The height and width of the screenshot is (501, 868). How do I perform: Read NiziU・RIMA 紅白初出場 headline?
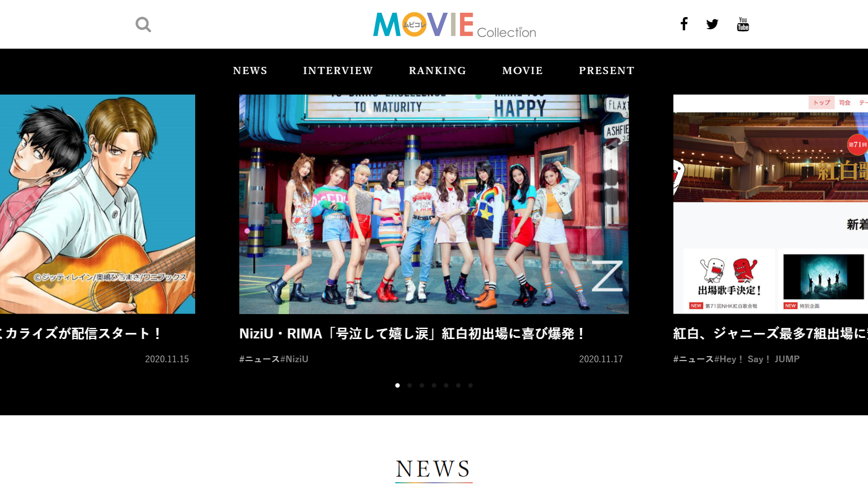(x=413, y=333)
